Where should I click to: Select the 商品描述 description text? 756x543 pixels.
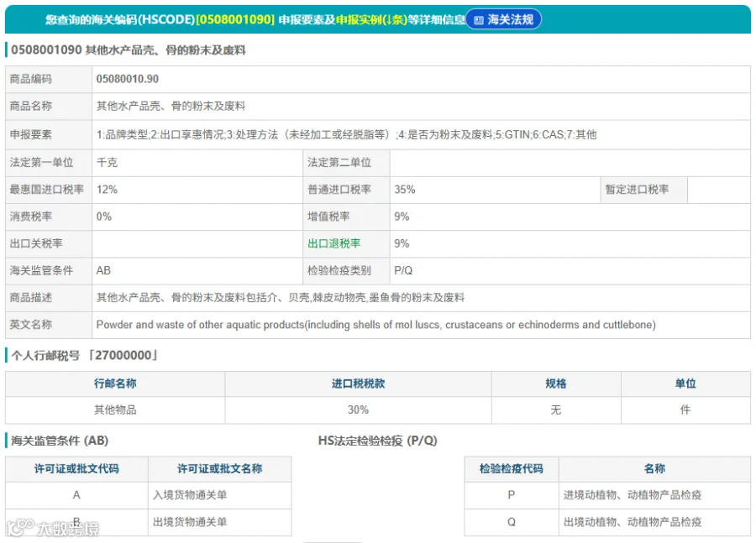pos(280,297)
